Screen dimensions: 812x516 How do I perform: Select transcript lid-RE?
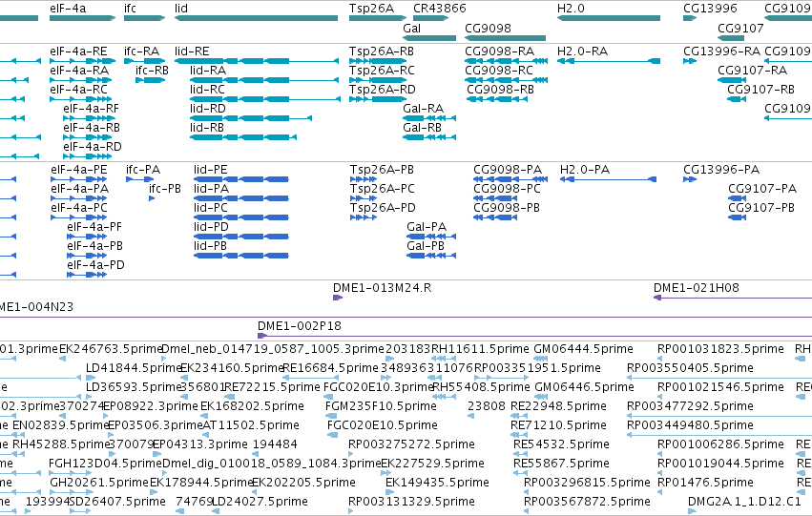pyautogui.click(x=257, y=61)
